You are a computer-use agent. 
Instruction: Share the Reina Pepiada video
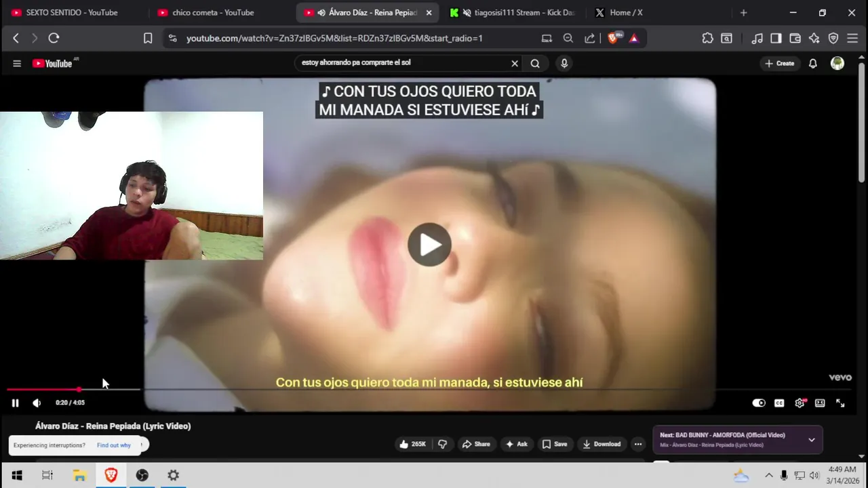(x=476, y=444)
